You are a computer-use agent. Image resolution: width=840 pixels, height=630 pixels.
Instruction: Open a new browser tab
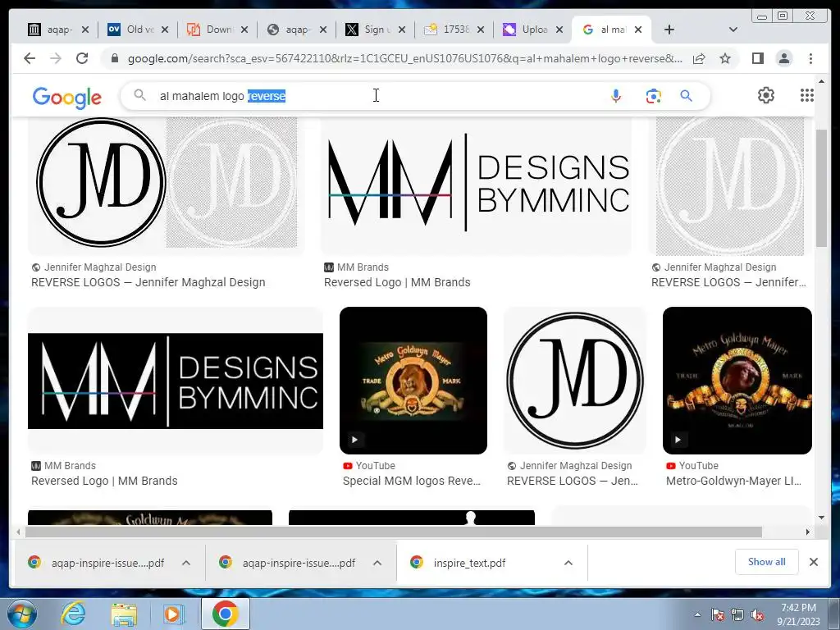[x=669, y=30]
